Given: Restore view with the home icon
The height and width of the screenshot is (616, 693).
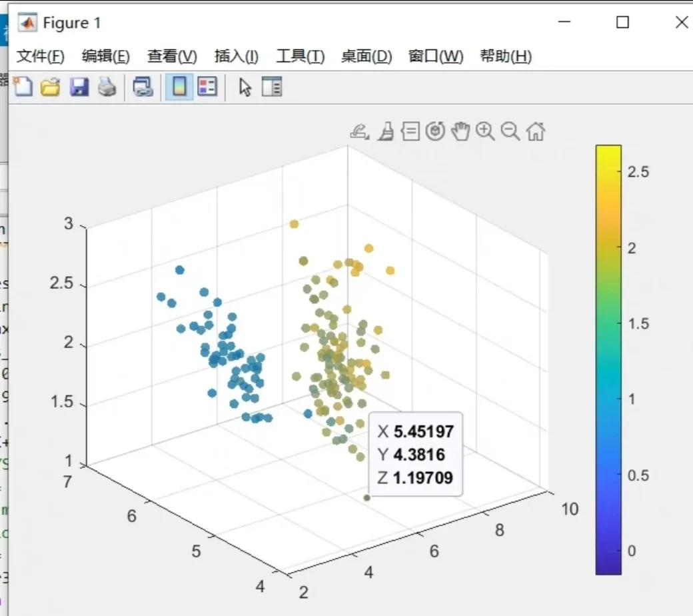Looking at the screenshot, I should coord(536,131).
